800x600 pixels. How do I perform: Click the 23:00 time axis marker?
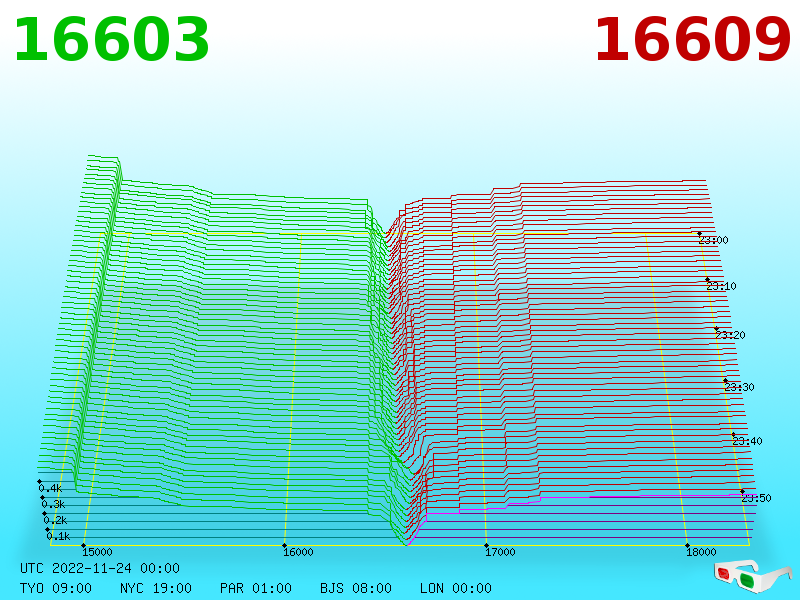[x=713, y=240]
